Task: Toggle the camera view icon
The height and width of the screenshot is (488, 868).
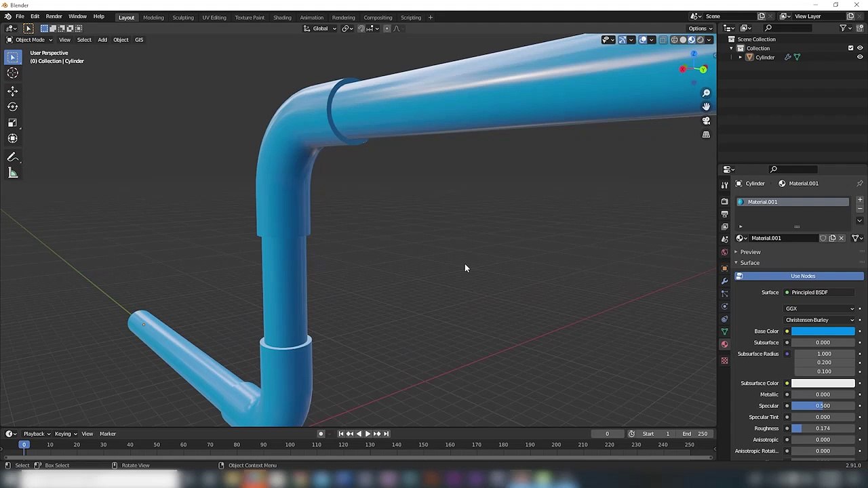Action: pyautogui.click(x=706, y=121)
